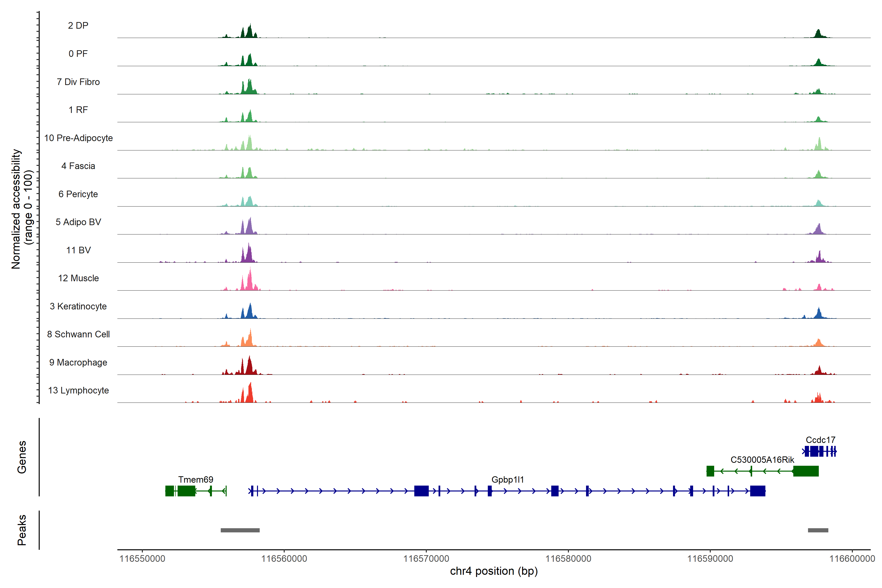Click the 2 DP track label
The height and width of the screenshot is (588, 882).
pos(78,25)
